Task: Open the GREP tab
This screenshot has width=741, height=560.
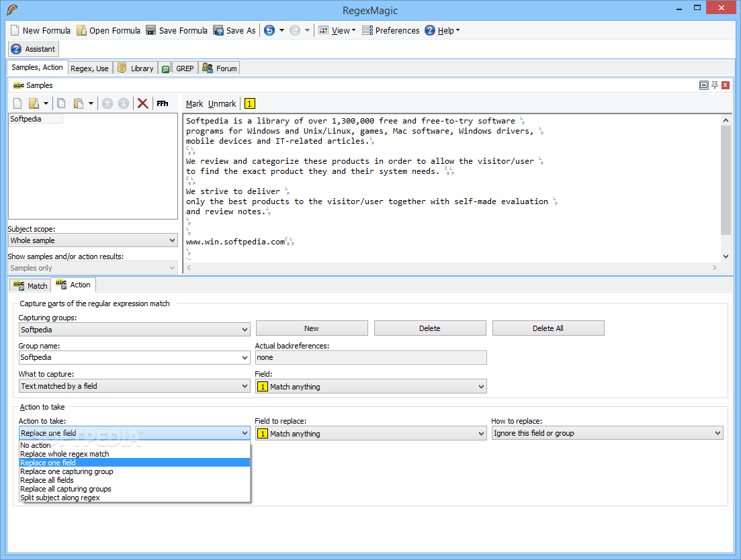Action: pyautogui.click(x=178, y=68)
